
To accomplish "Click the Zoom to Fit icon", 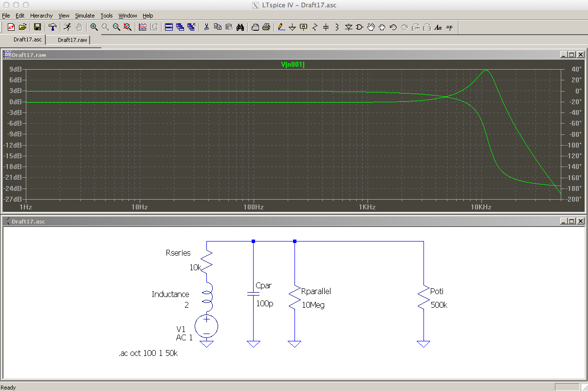I will tap(128, 27).
